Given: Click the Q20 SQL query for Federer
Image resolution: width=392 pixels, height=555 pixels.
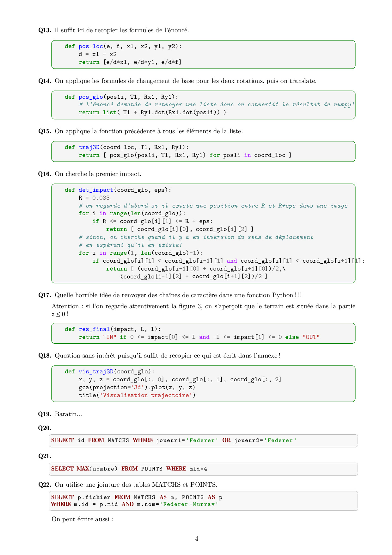Looking at the screenshot, I should [x=174, y=440].
